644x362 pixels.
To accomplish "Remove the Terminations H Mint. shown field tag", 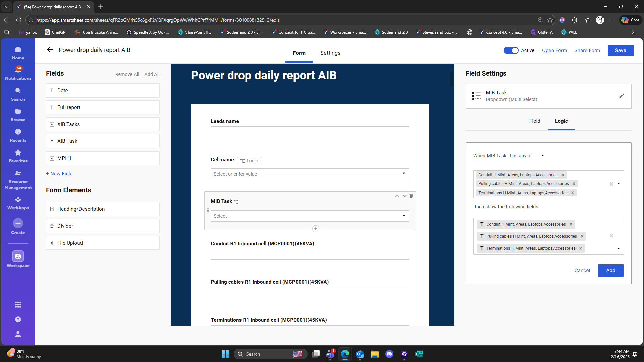I will [x=580, y=248].
